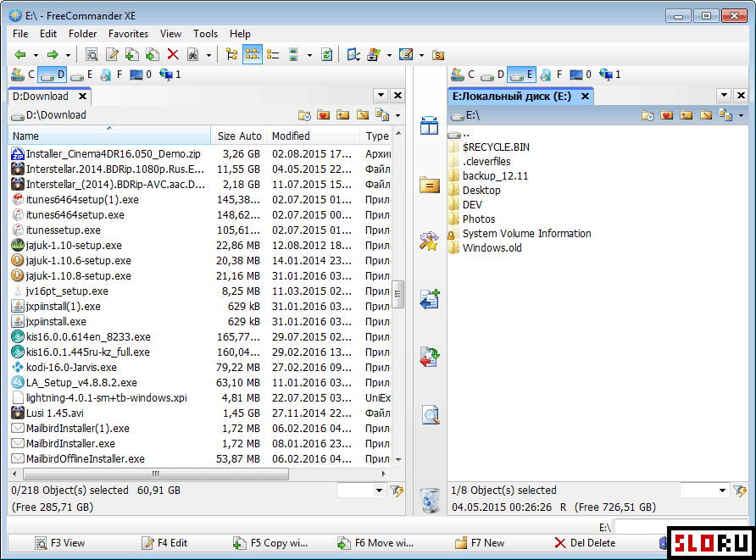
Task: Click the red X Delete toolbar icon
Action: point(173,55)
